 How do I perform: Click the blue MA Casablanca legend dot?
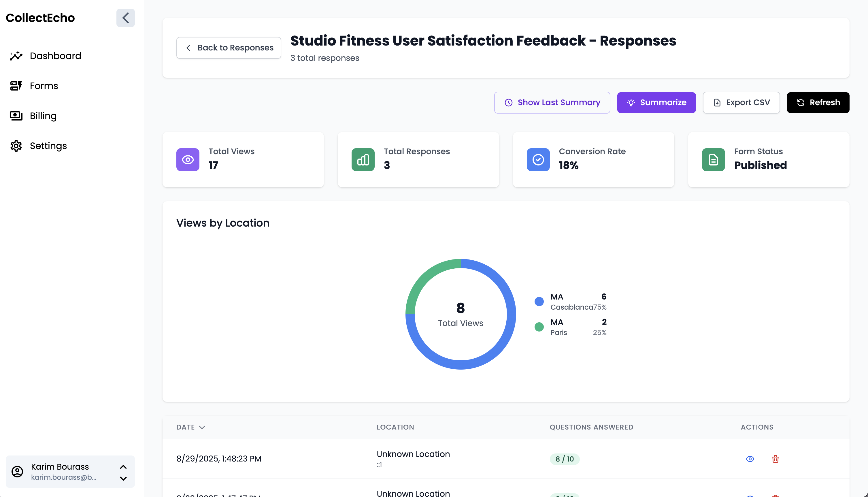pos(539,302)
